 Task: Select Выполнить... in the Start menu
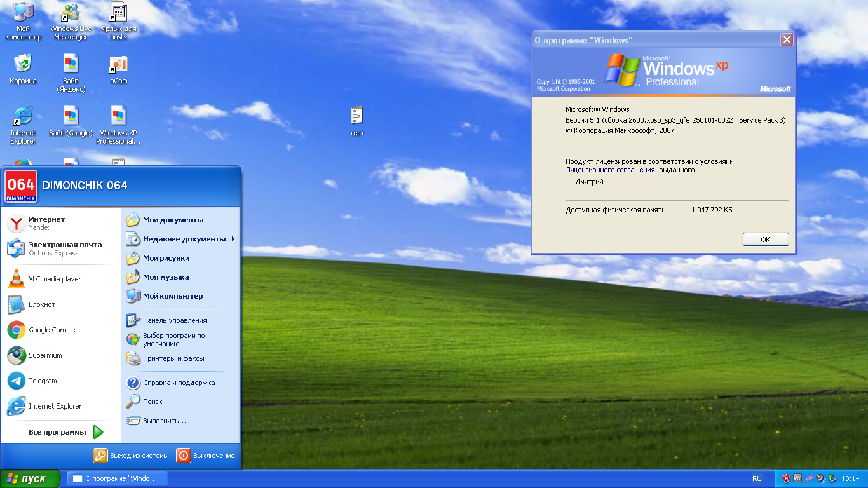[164, 421]
